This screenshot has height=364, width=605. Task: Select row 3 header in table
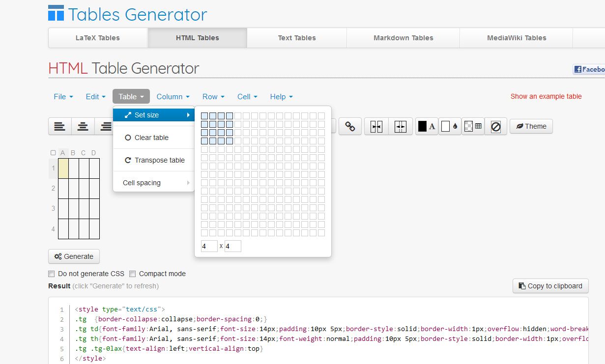53,208
